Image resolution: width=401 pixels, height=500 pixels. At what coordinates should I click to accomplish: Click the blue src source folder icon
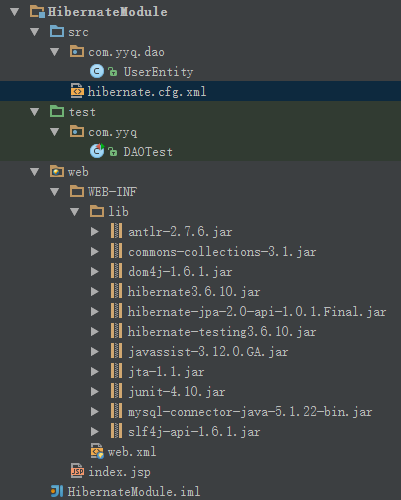(57, 31)
